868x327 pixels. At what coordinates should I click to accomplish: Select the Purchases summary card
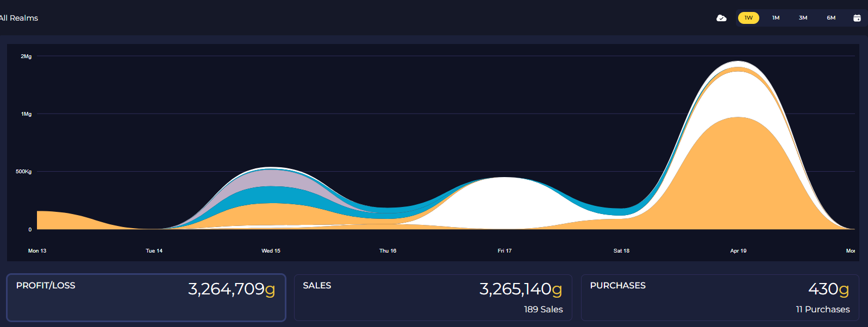point(720,298)
